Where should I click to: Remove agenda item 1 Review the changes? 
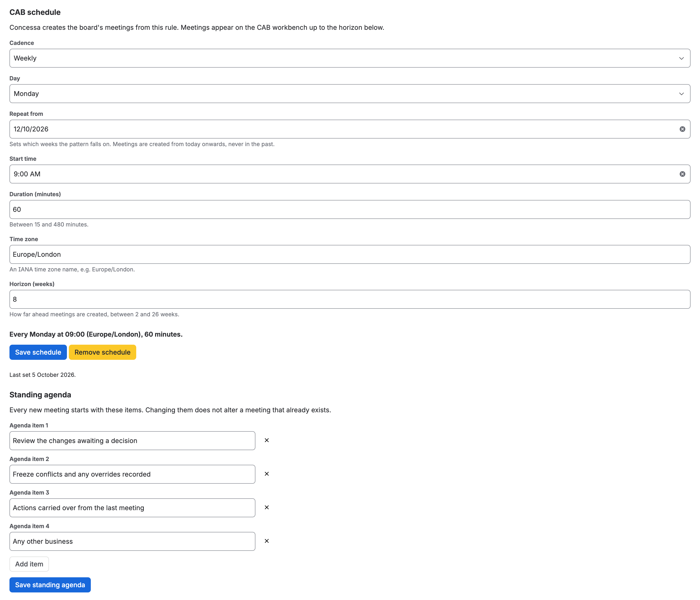(x=267, y=440)
